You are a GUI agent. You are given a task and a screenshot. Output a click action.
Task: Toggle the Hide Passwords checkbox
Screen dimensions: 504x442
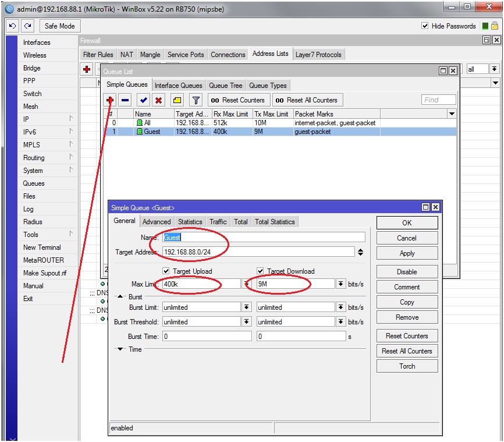tap(425, 26)
